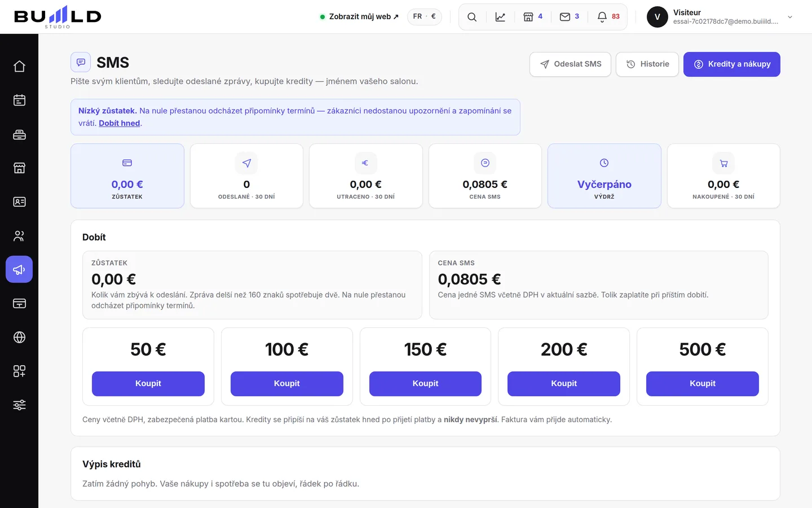The height and width of the screenshot is (508, 812).
Task: Open the Historie button
Action: (647, 64)
